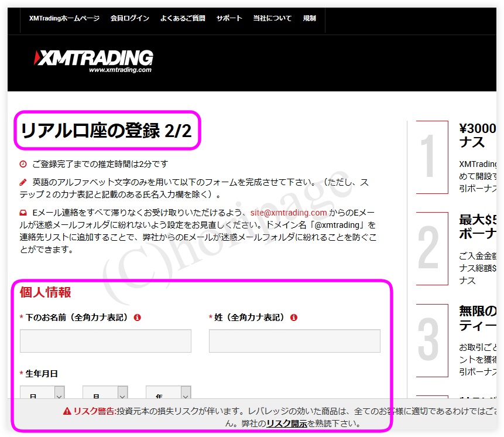Go to 会員ログイン in top navigation
The image size is (504, 437).
[x=130, y=18]
